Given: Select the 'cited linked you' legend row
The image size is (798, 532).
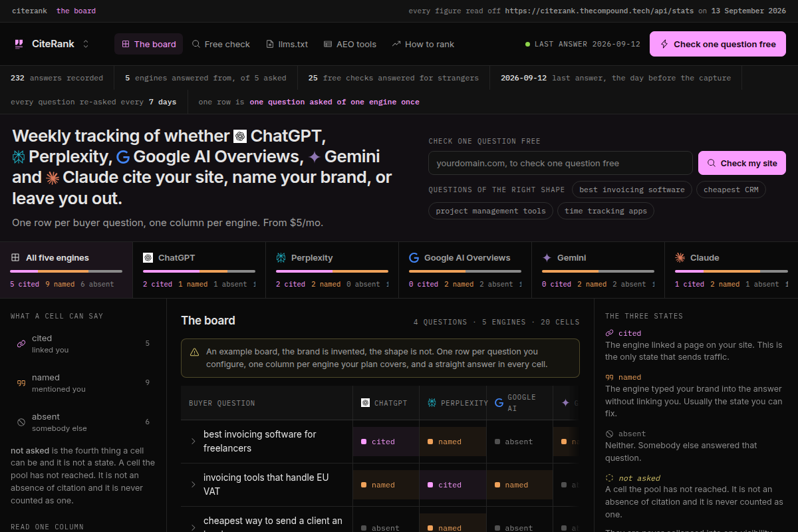Looking at the screenshot, I should point(83,344).
